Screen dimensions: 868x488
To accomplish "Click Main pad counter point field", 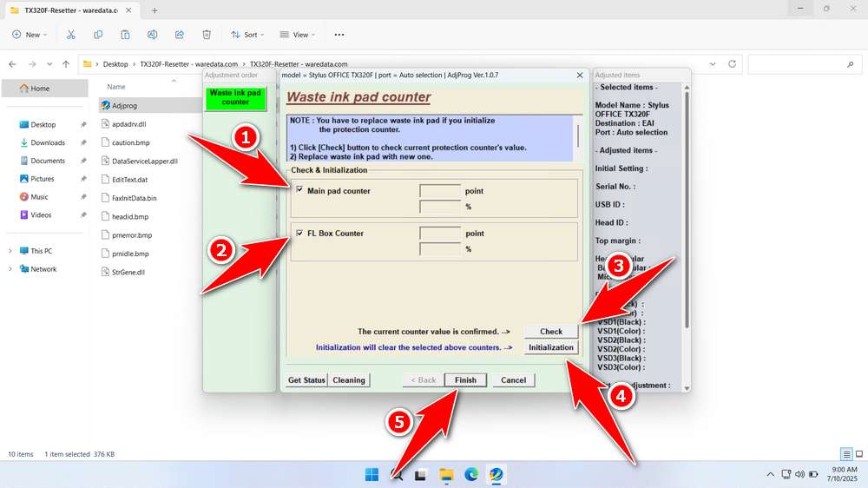I will 440,190.
